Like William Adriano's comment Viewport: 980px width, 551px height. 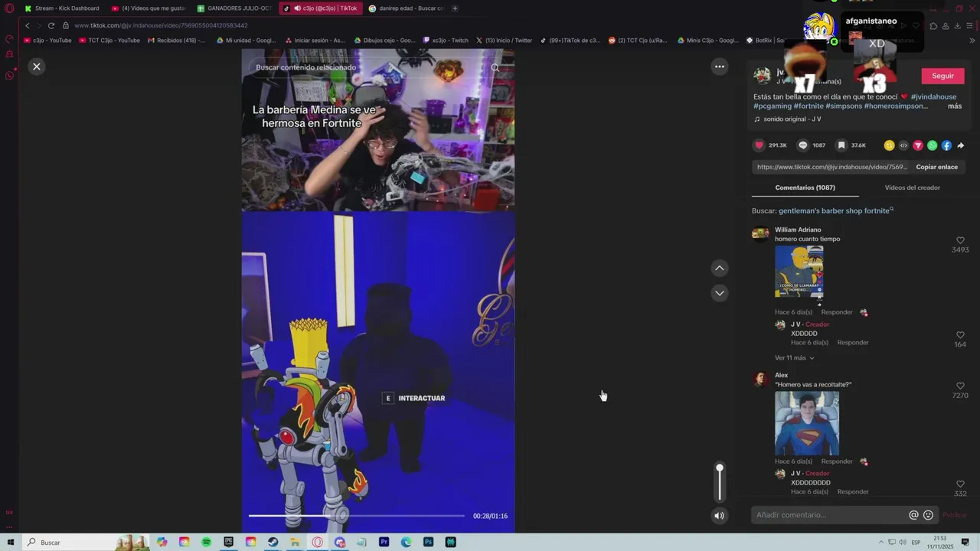960,240
